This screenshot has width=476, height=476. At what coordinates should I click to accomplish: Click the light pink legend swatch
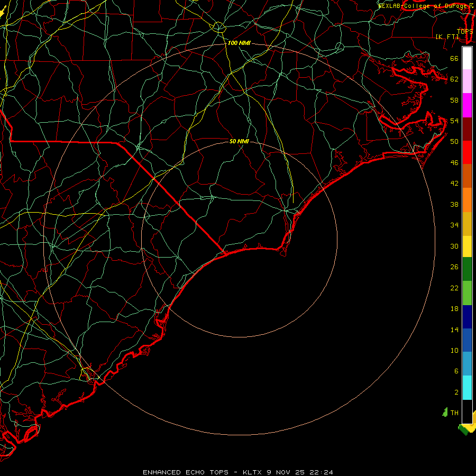(467, 81)
